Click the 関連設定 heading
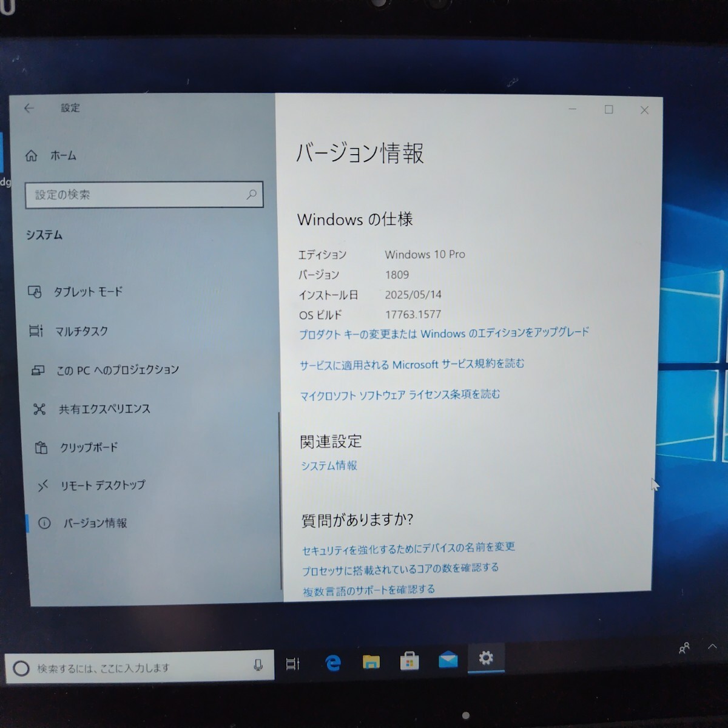Screen dimensions: 728x728 tap(331, 442)
